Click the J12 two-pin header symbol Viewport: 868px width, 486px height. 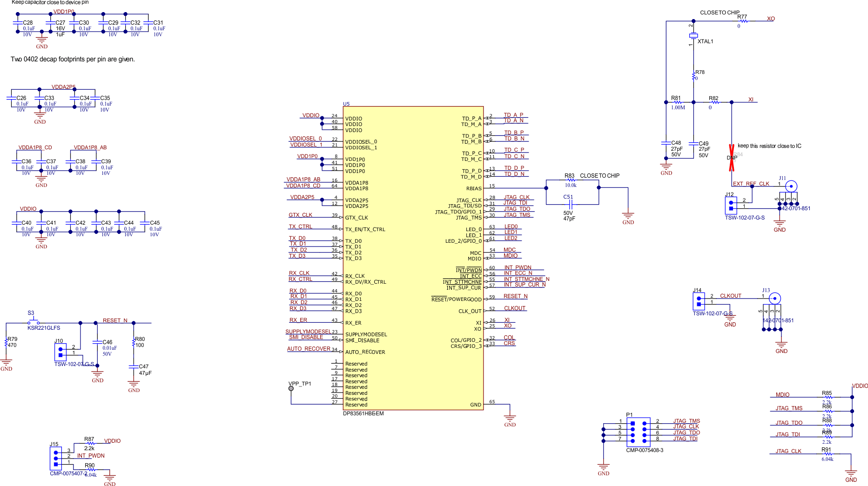[731, 206]
